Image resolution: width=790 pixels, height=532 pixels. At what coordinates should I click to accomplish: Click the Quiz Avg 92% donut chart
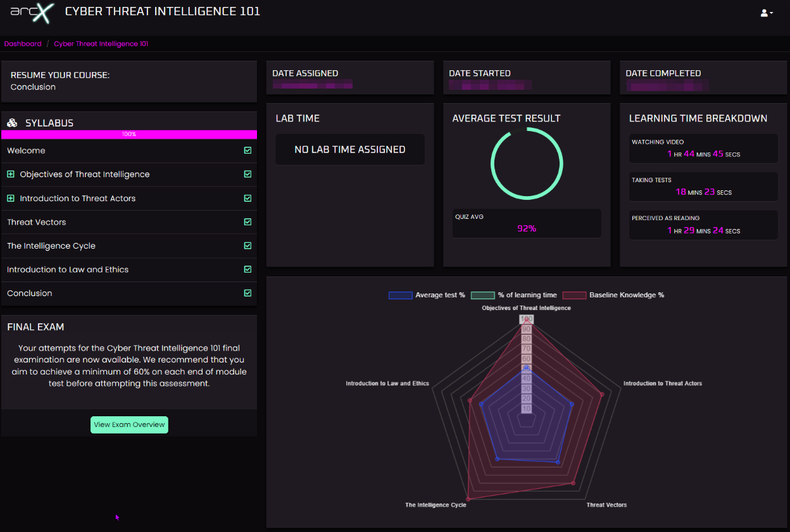pyautogui.click(x=527, y=163)
